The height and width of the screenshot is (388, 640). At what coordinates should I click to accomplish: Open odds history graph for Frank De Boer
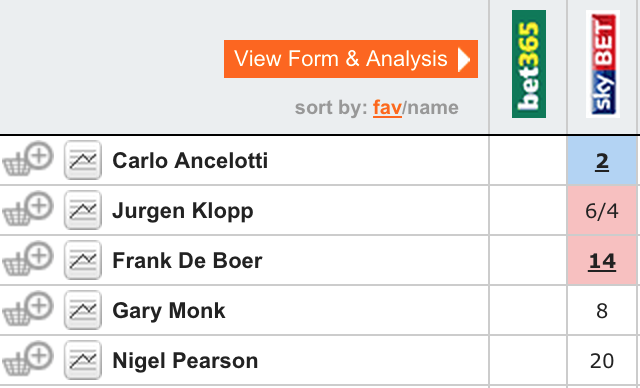[x=83, y=260]
